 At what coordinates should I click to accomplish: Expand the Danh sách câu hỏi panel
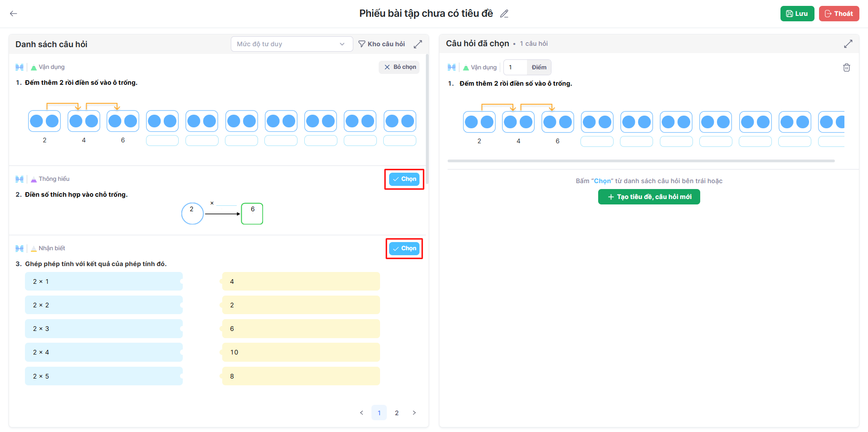click(x=418, y=44)
